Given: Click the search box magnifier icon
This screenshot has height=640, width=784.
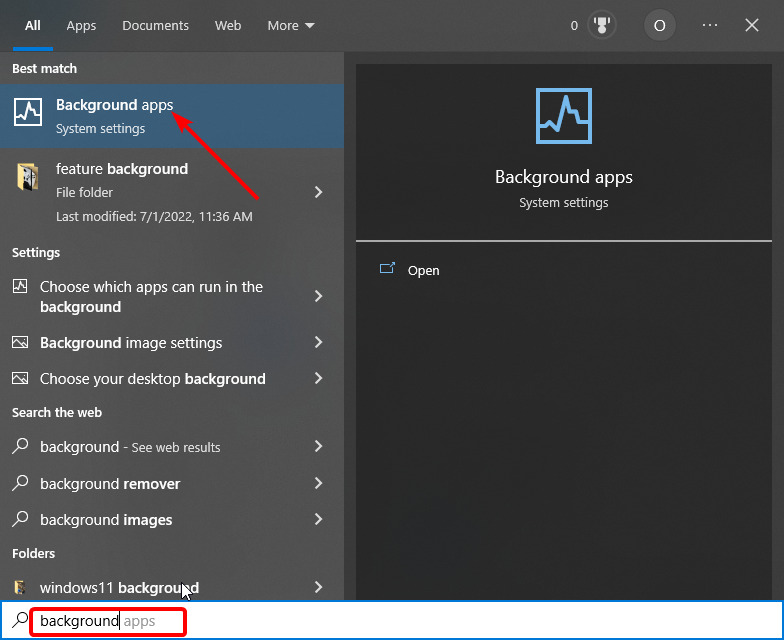Looking at the screenshot, I should click(20, 620).
